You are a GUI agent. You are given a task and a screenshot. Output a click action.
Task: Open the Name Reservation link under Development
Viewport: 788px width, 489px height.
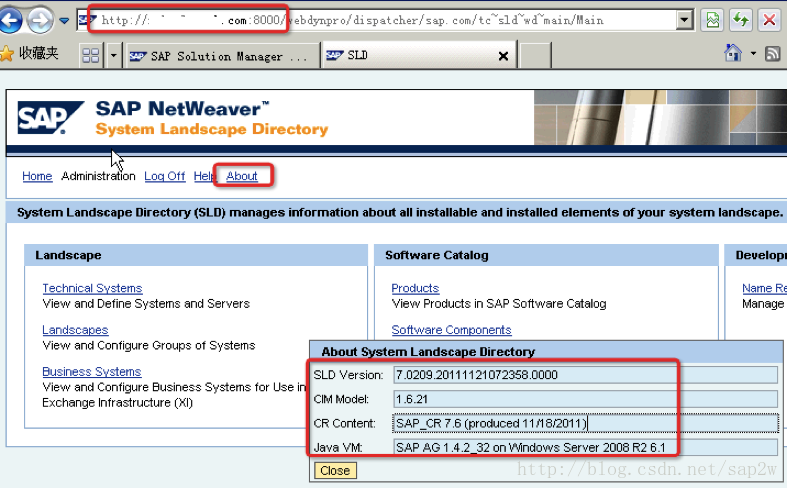[764, 288]
